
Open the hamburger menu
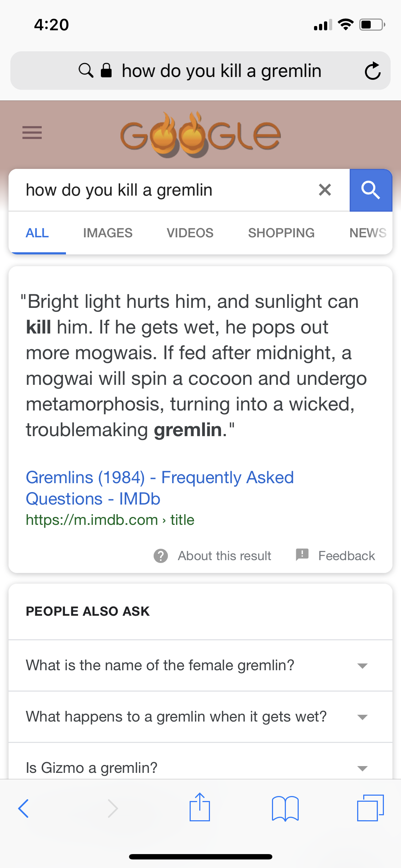[x=32, y=133]
